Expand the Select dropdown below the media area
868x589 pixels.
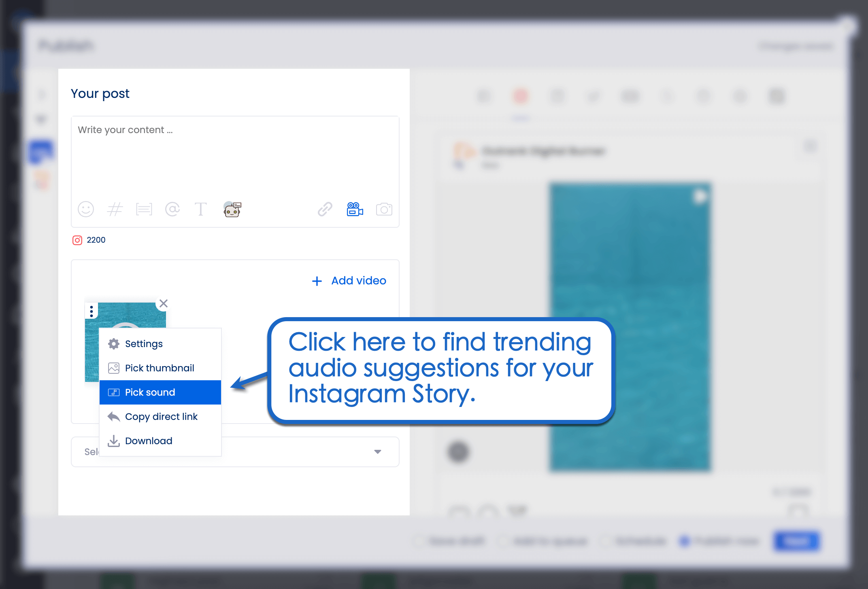point(377,451)
